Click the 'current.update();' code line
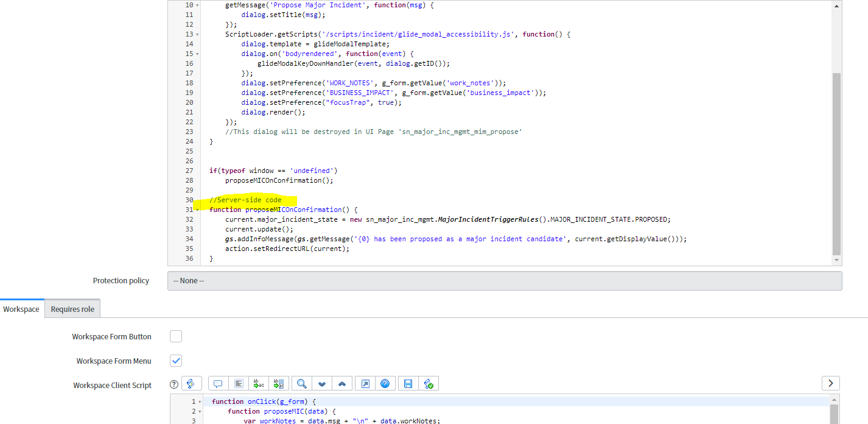Screen dimensions: 868x424 click(259, 229)
